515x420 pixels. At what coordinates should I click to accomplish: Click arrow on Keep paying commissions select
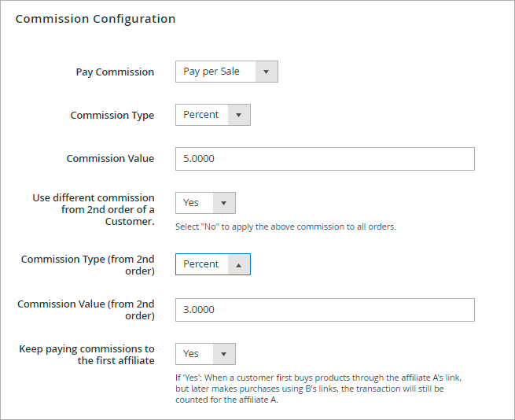pyautogui.click(x=224, y=354)
